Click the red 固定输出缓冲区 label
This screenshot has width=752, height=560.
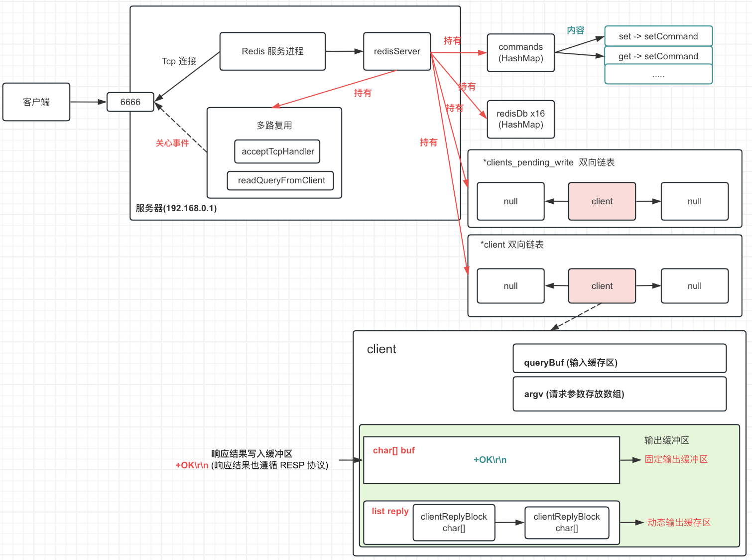click(x=676, y=459)
